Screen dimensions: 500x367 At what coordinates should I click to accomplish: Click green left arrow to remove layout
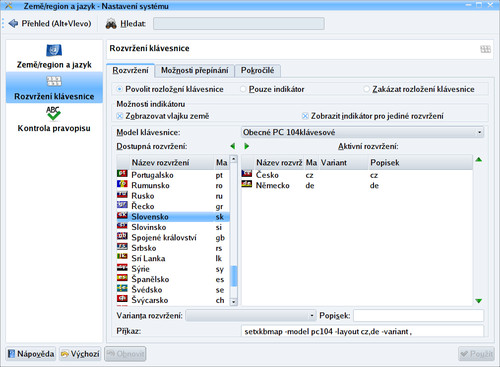233,146
